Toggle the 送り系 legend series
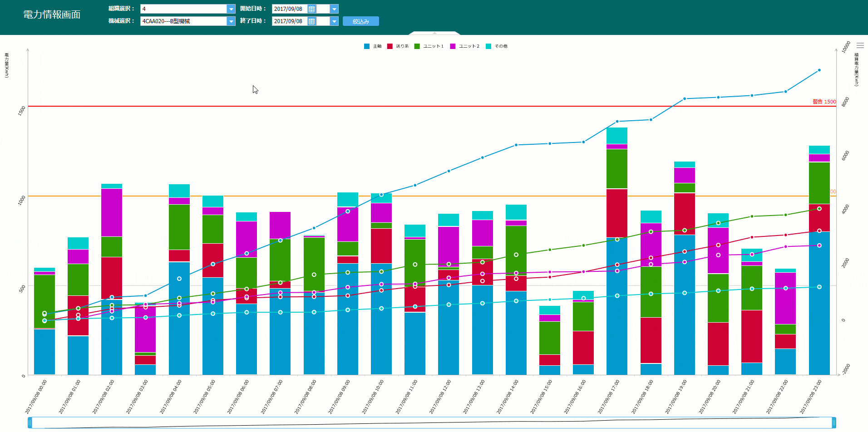The image size is (868, 432). click(398, 46)
